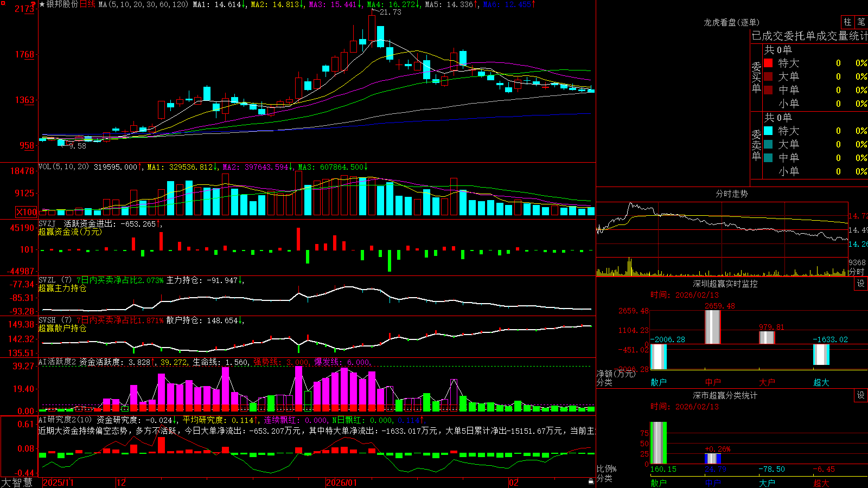
Task: Select the 超大 category in 深圳超赢实时监控
Action: (x=821, y=382)
